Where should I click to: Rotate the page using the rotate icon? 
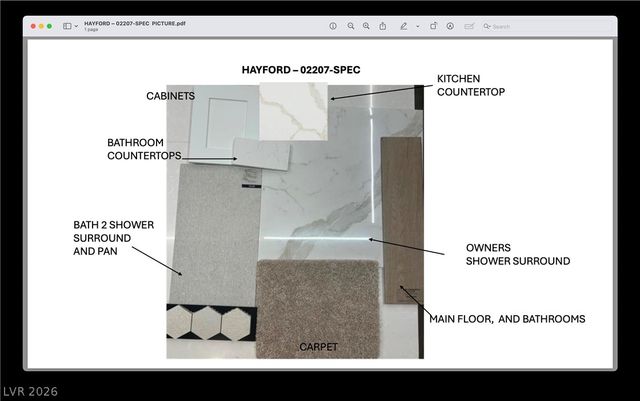(x=433, y=26)
